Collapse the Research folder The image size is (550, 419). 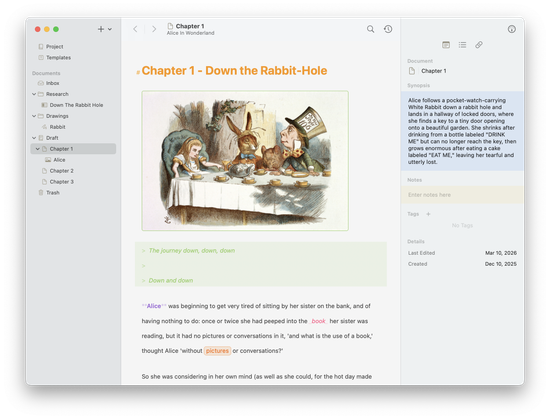point(34,94)
